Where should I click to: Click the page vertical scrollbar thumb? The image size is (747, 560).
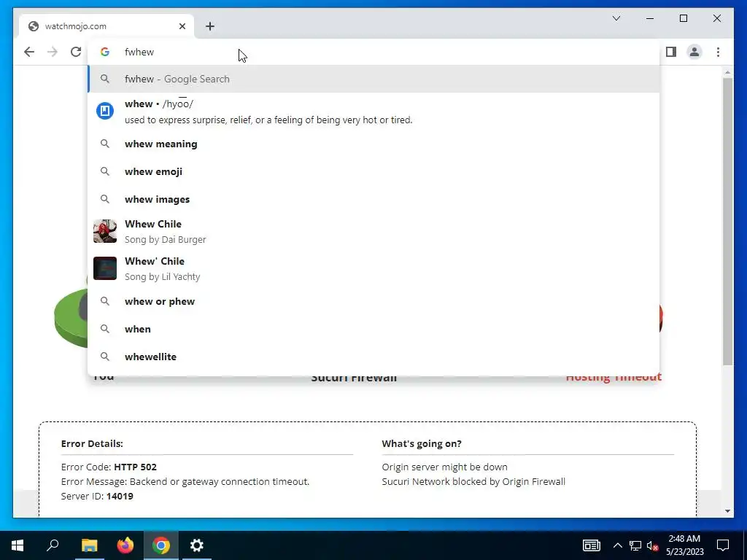click(727, 222)
